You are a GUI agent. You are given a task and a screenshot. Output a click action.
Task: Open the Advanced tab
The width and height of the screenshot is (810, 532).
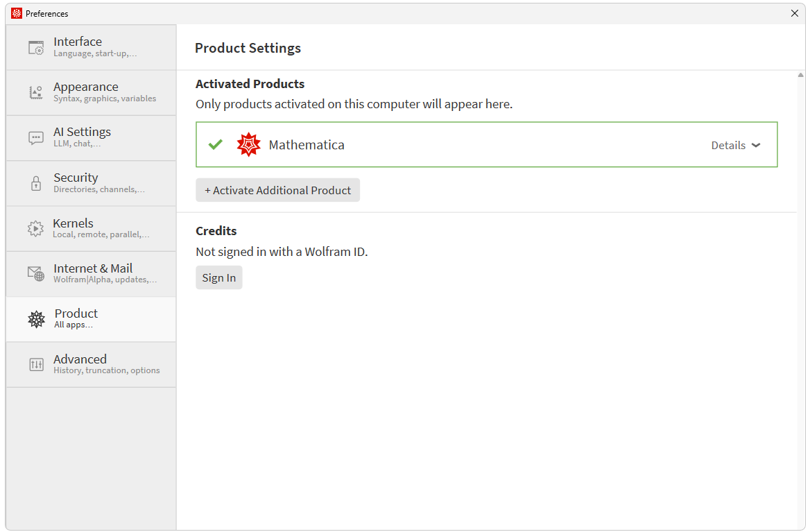click(x=91, y=365)
